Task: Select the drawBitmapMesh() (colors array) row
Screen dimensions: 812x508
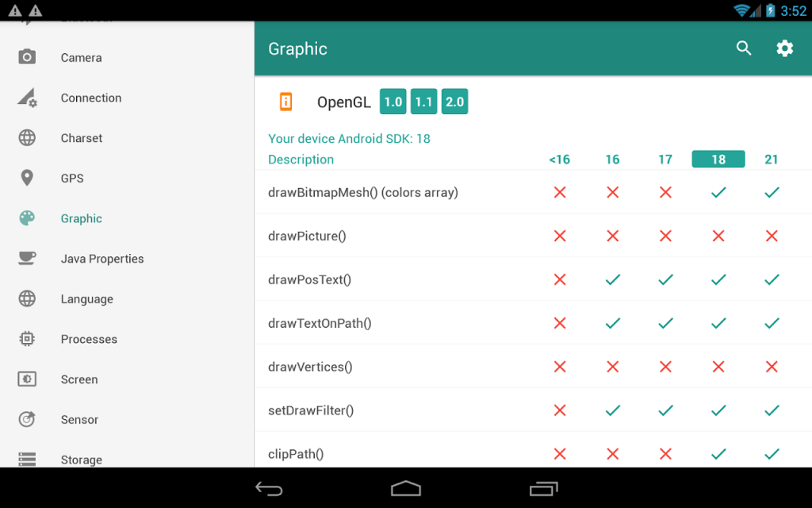Action: [x=533, y=192]
